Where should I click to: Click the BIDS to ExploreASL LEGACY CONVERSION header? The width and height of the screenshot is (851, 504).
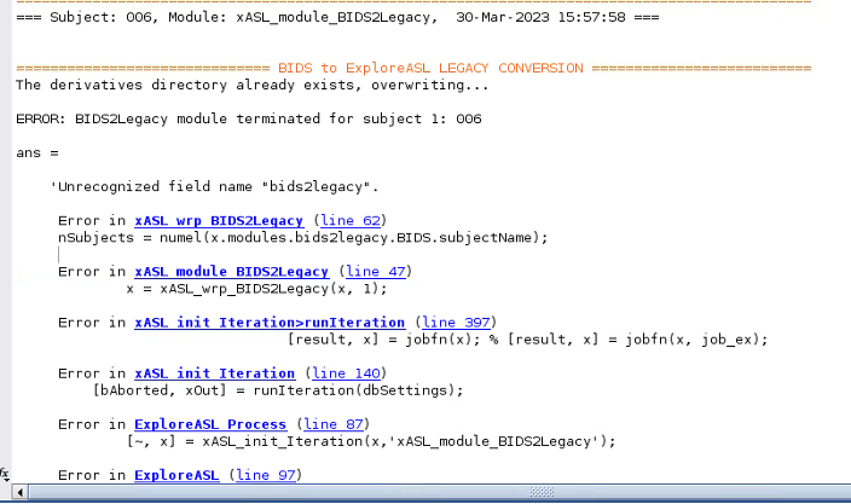(x=430, y=68)
